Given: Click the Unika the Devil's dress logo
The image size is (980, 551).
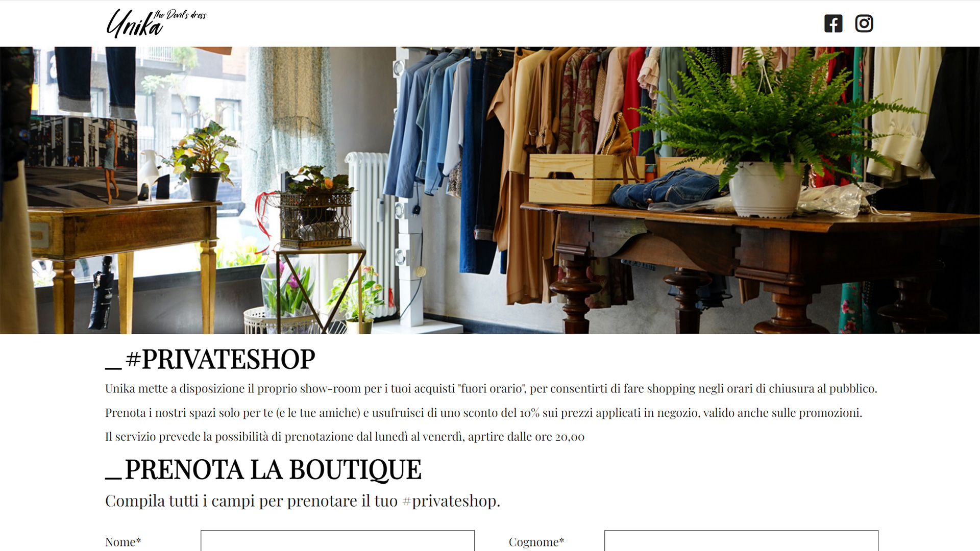Looking at the screenshot, I should coord(156,23).
